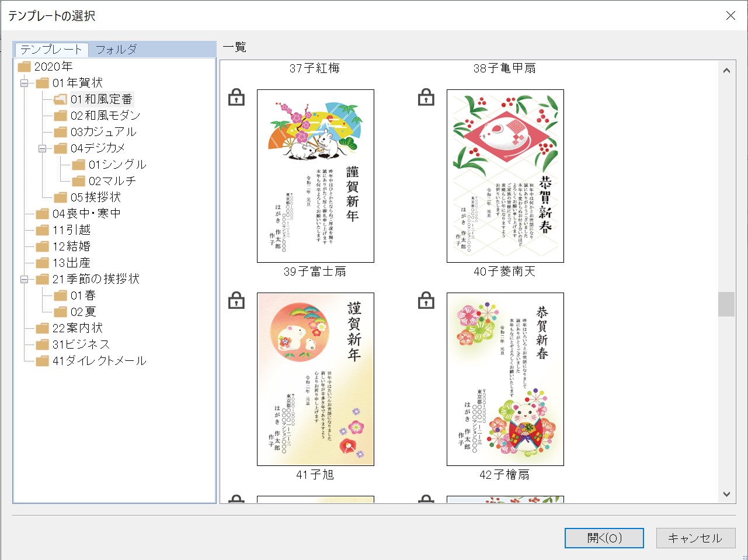Image resolution: width=748 pixels, height=560 pixels.
Task: Select the 04デジカメ folder
Action: pyautogui.click(x=89, y=148)
